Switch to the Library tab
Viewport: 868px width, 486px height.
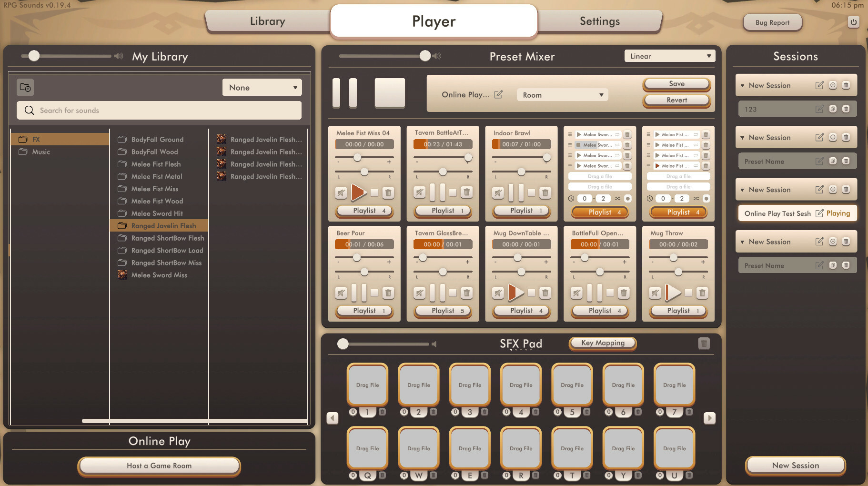(267, 21)
